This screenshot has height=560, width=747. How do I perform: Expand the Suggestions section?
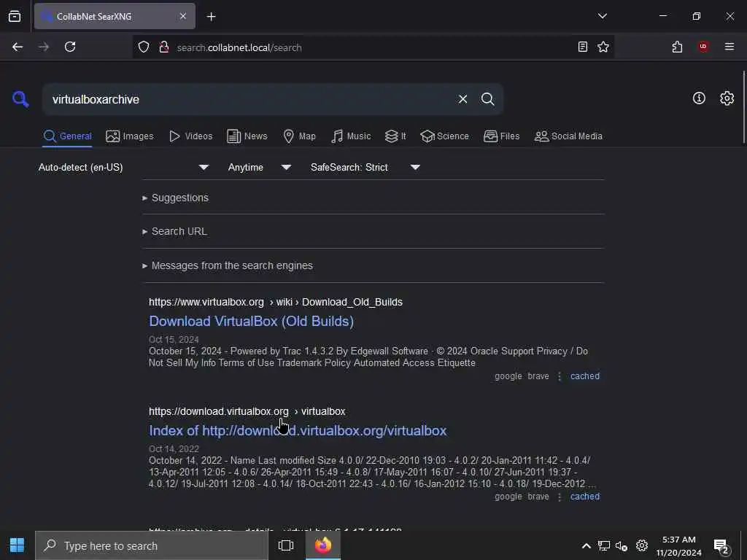pyautogui.click(x=175, y=198)
